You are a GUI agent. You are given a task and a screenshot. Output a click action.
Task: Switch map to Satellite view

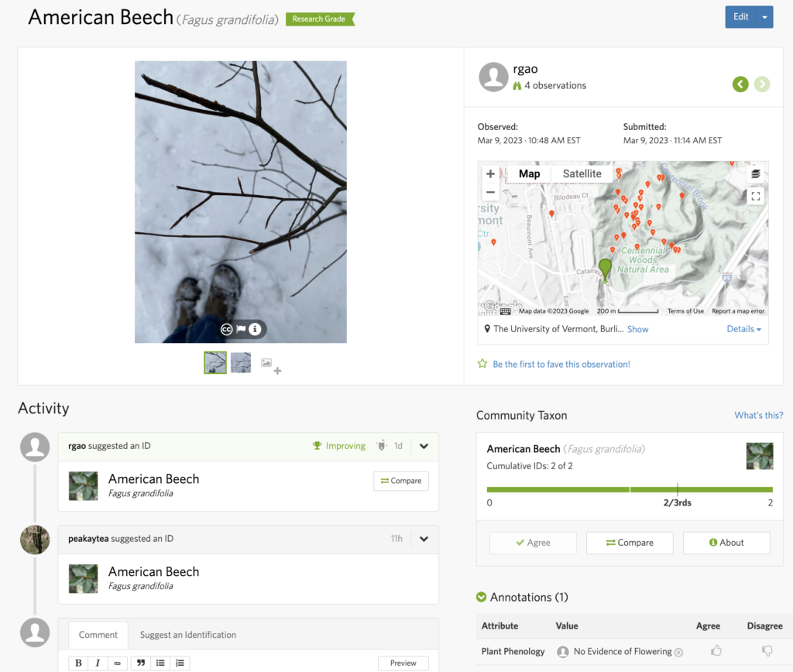(x=582, y=173)
